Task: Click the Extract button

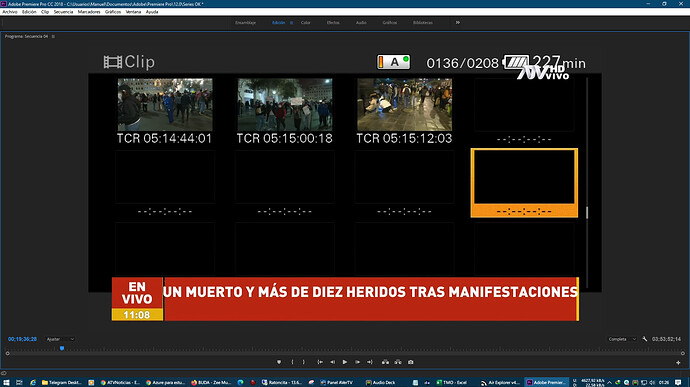Action: (x=398, y=362)
